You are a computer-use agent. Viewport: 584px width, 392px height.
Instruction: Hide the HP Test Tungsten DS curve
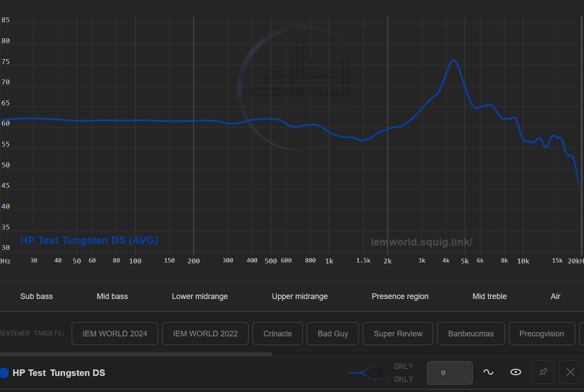tap(516, 372)
